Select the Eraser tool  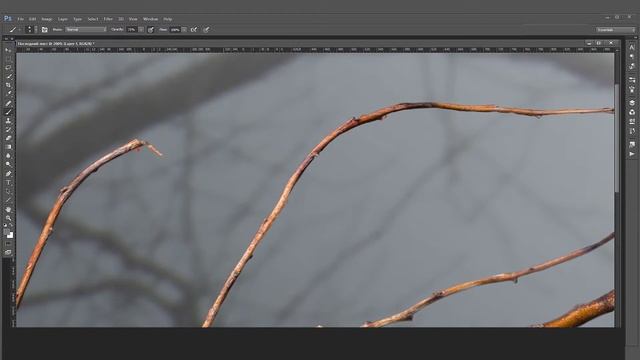(x=8, y=138)
